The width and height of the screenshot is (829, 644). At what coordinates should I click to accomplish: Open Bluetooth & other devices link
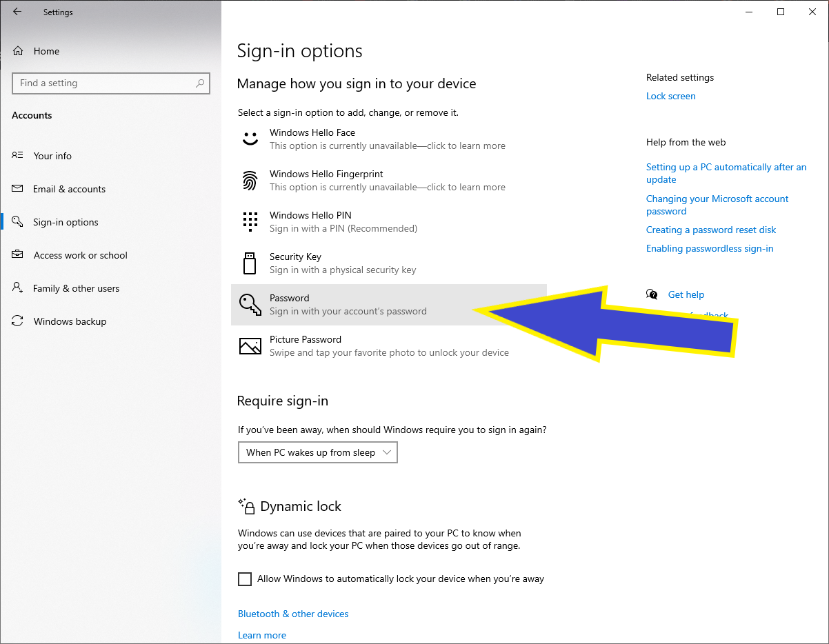293,614
